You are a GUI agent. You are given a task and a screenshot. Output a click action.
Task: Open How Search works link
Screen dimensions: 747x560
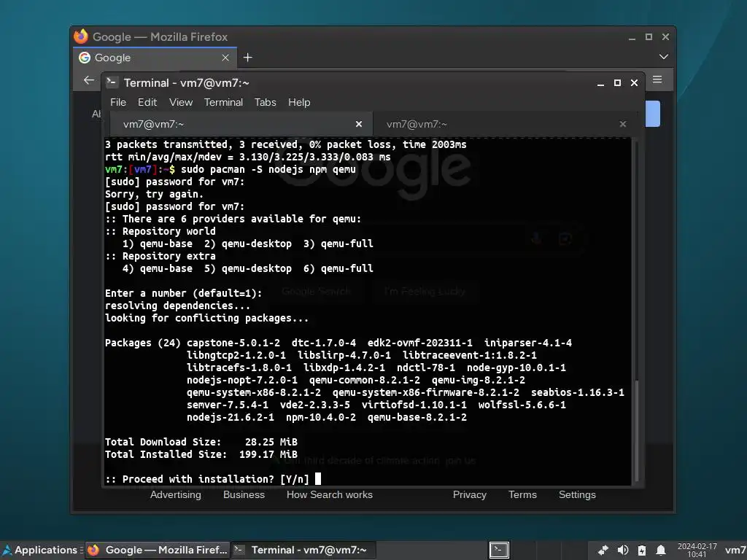pyautogui.click(x=330, y=495)
